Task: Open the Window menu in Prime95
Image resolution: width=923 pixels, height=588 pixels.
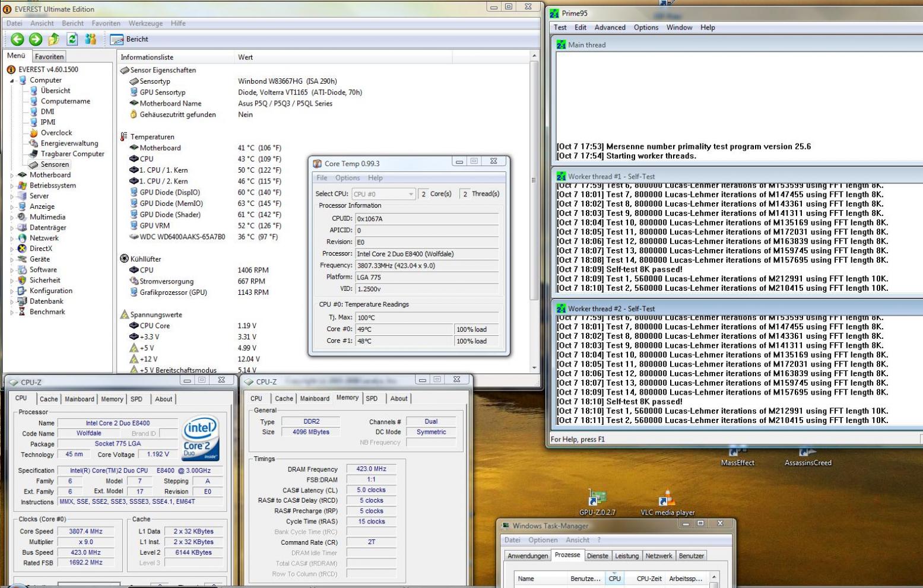Action: [x=679, y=27]
